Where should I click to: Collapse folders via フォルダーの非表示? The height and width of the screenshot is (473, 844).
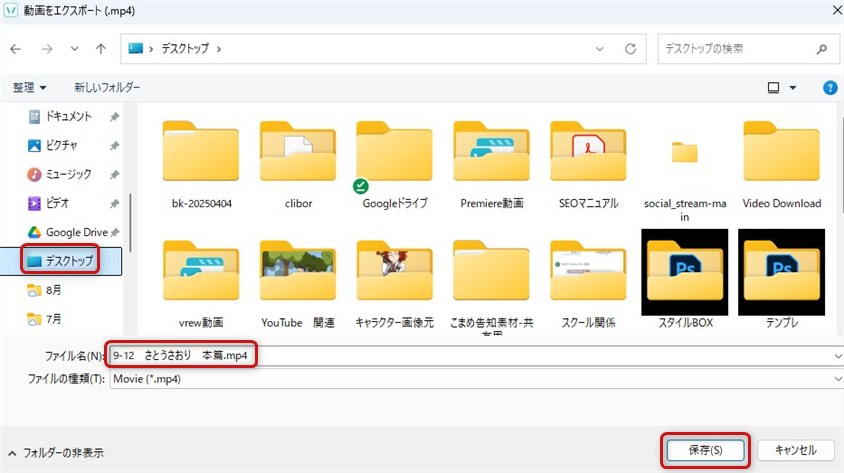pos(55,451)
